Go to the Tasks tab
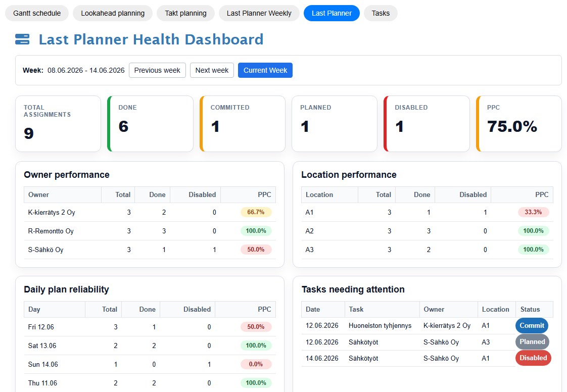The image size is (567, 392). tap(381, 13)
